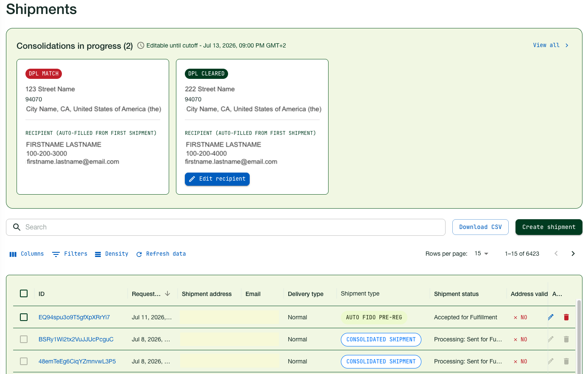Go to previous page of shipments

point(556,254)
